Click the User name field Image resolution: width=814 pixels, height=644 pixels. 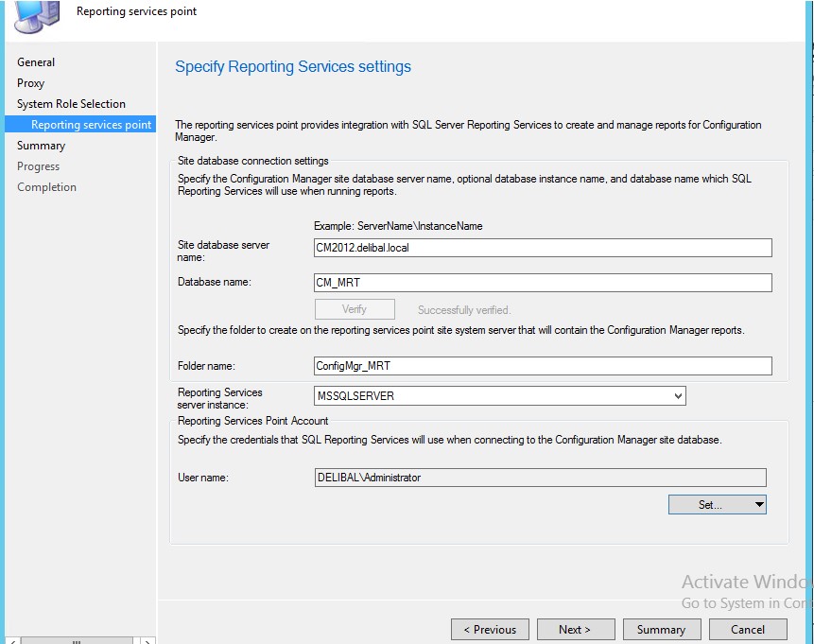point(539,478)
